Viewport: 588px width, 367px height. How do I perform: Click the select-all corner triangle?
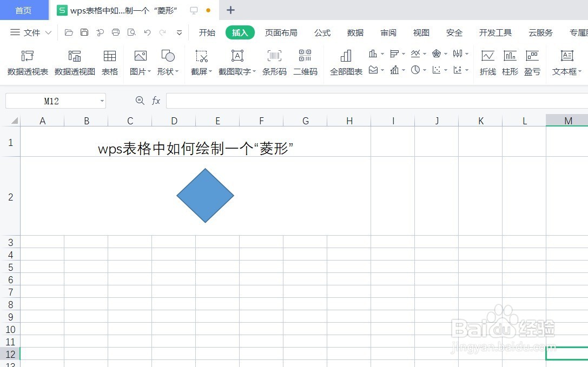pyautogui.click(x=14, y=121)
